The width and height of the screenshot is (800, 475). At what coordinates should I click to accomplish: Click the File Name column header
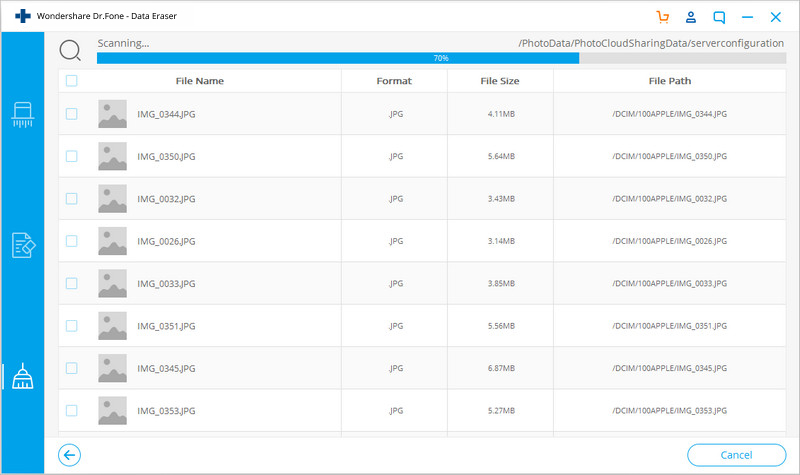tap(199, 81)
